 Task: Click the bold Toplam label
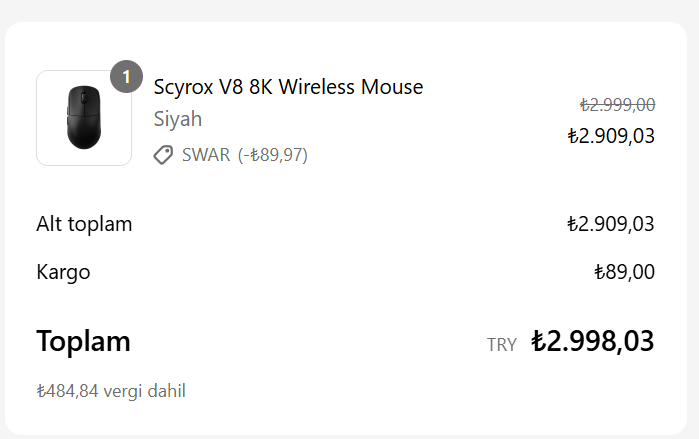tap(83, 341)
